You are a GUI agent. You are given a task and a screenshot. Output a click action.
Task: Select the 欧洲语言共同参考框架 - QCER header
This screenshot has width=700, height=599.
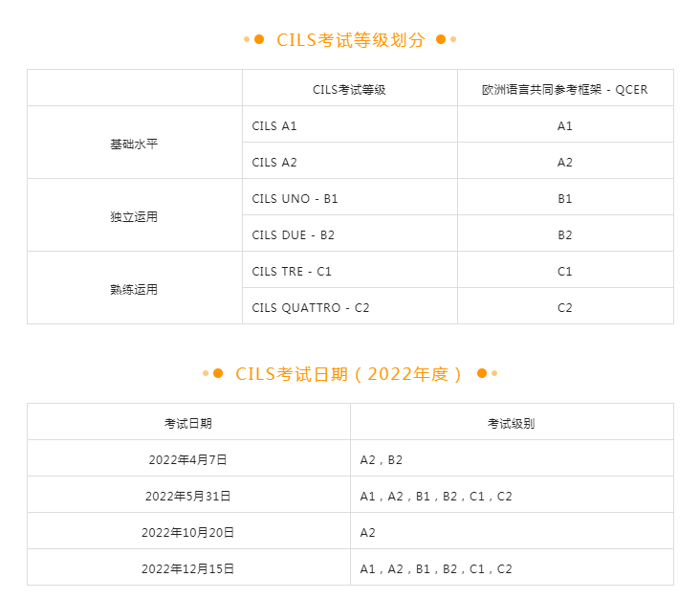564,89
